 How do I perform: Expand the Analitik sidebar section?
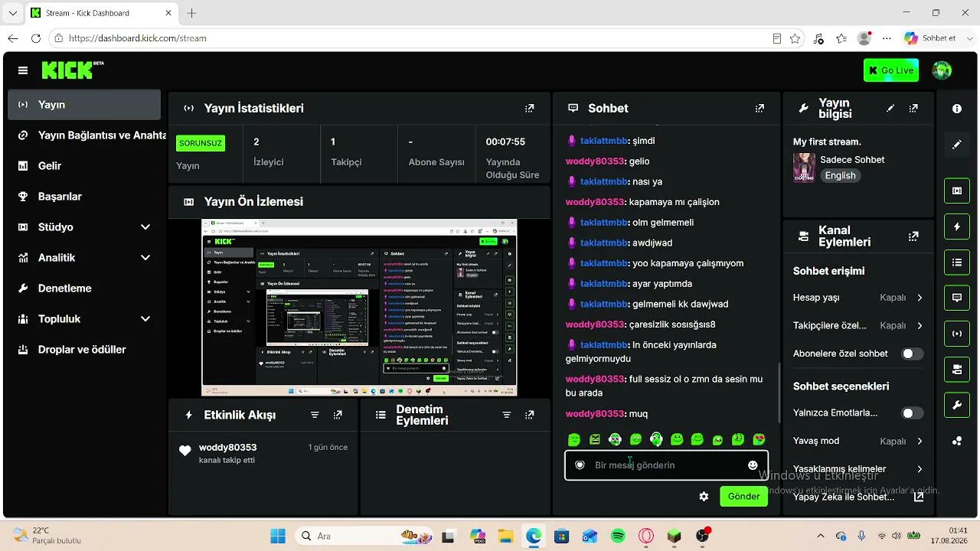84,258
